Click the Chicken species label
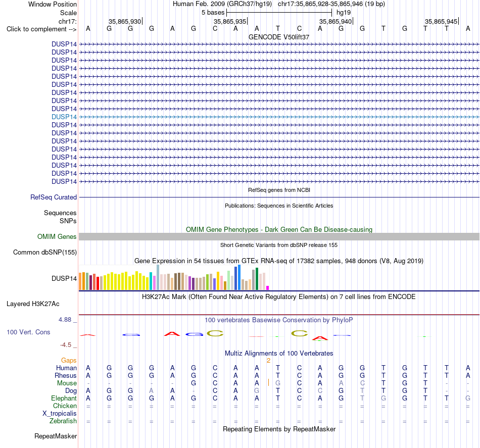The image size is (480, 448). (65, 406)
